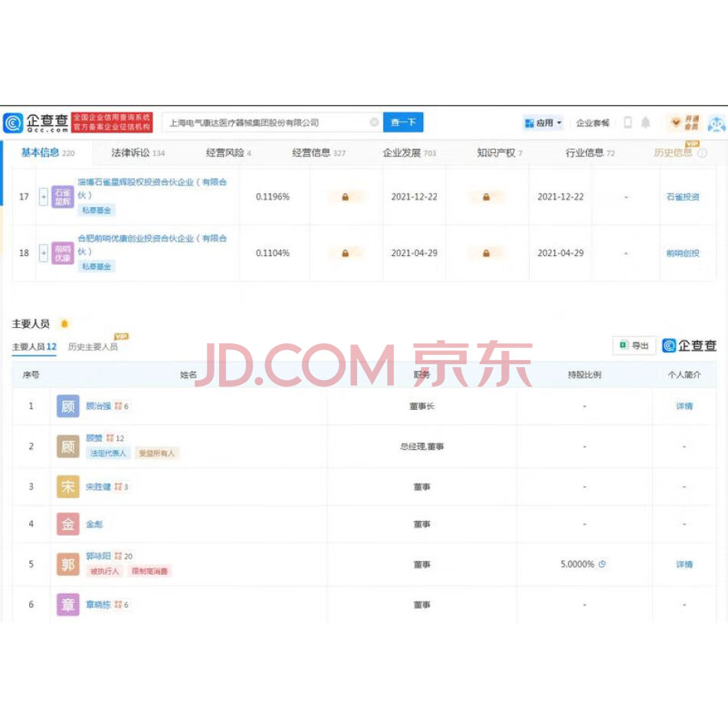Open the 应用 dropdown menu
The image size is (728, 728).
(x=543, y=123)
